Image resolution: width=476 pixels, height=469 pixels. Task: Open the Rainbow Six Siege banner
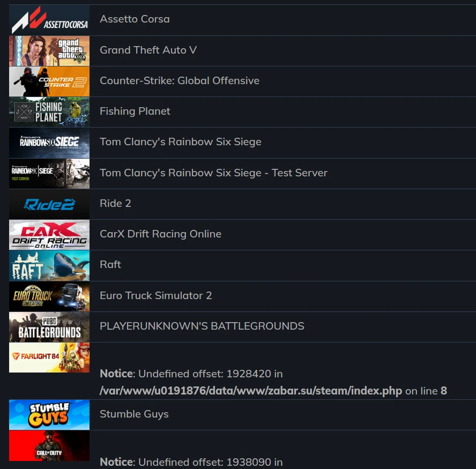[49, 143]
